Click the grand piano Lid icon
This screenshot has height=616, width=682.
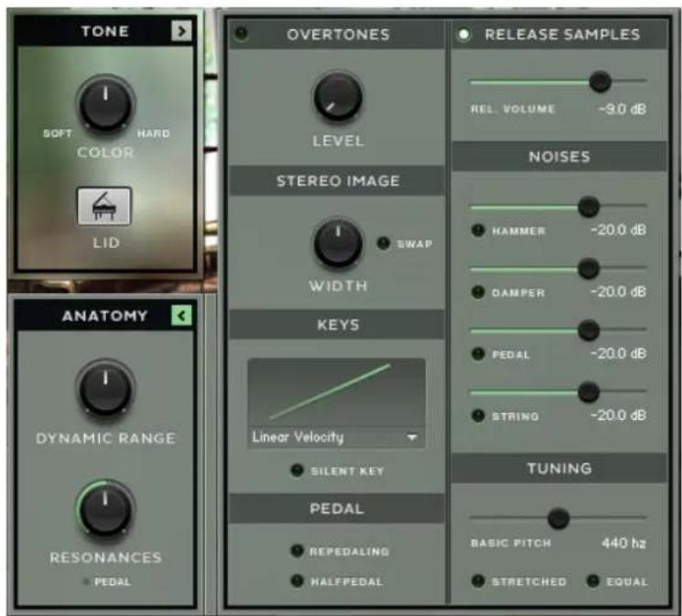104,207
